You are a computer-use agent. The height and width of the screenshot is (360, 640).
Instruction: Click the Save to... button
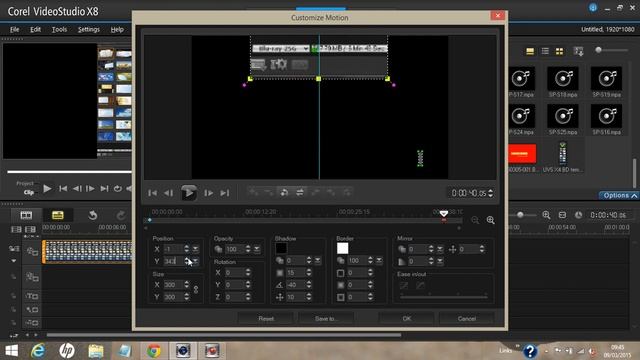pos(326,319)
